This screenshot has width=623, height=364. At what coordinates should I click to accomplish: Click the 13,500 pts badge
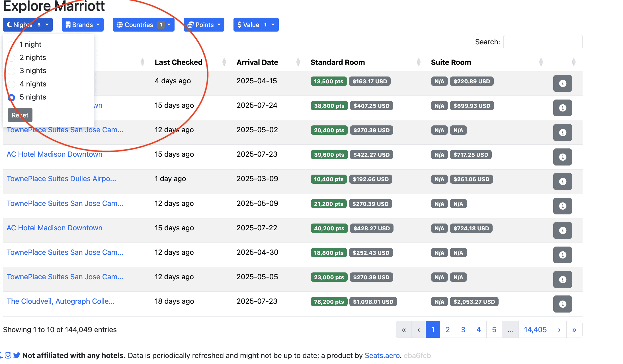click(329, 81)
